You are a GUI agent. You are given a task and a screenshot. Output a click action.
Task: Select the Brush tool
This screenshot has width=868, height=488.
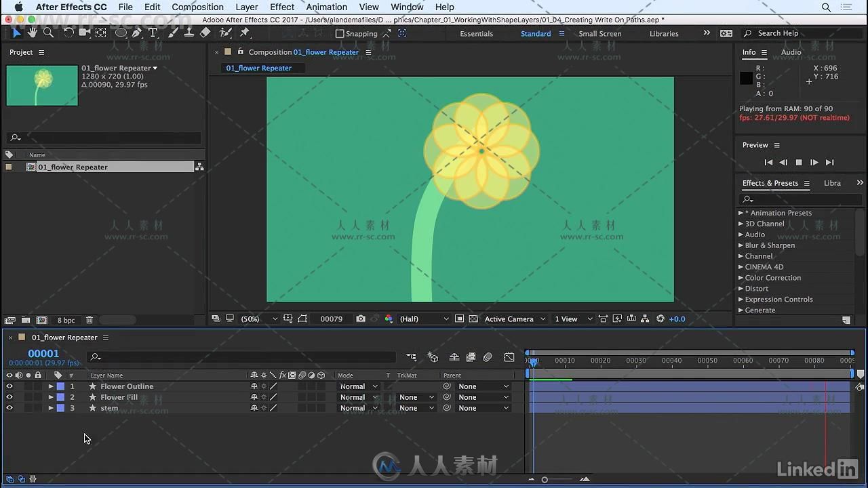[173, 33]
